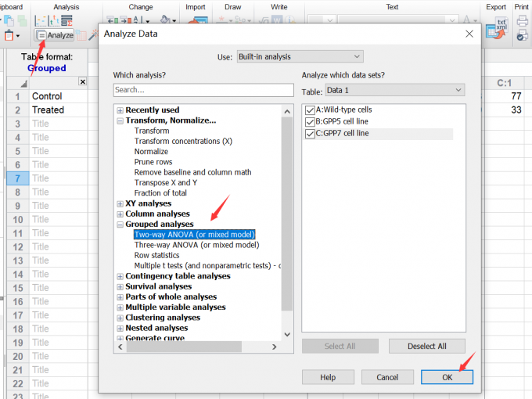Viewport: 532px width, 399px height.
Task: Click the Print icon
Action: tap(523, 21)
